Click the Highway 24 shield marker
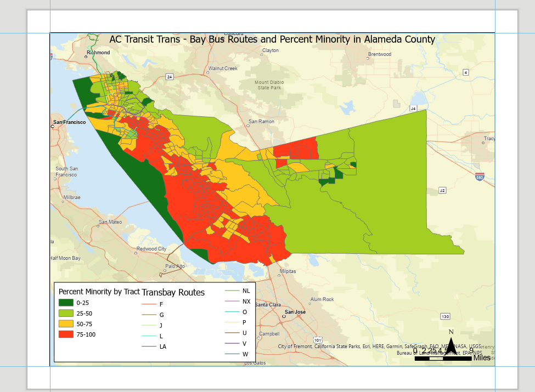 point(170,77)
